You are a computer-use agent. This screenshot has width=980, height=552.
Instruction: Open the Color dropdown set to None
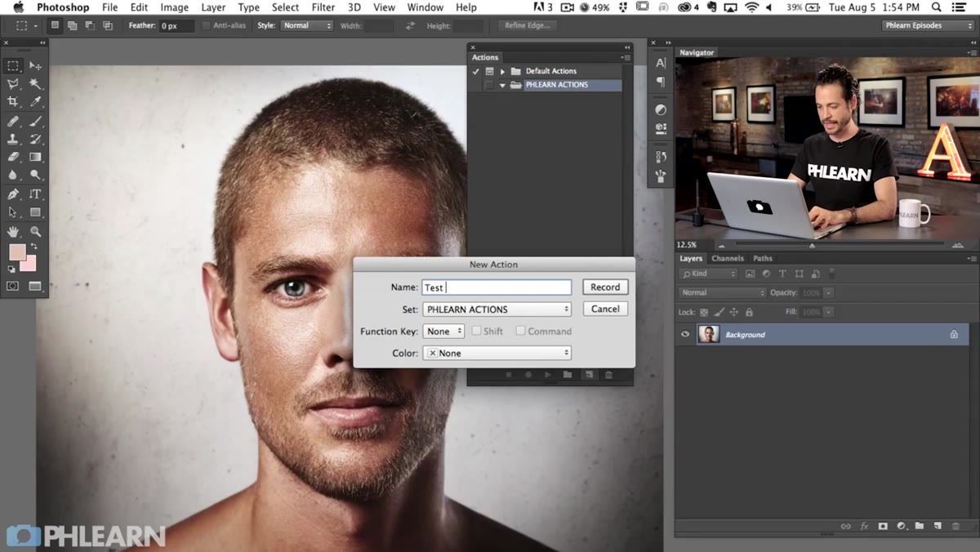(497, 353)
